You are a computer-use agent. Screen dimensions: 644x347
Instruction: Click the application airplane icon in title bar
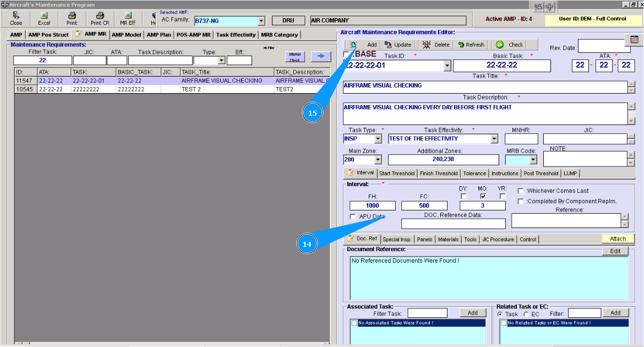(4, 4)
